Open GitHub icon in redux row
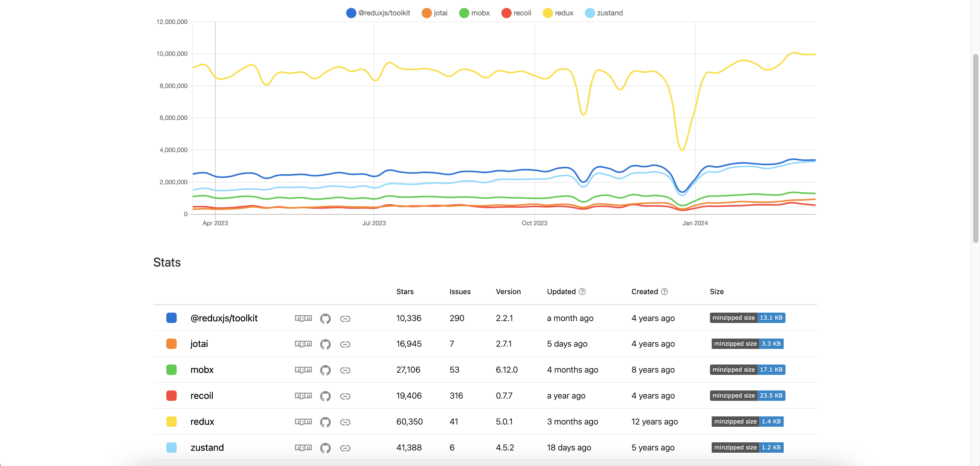 coord(325,422)
